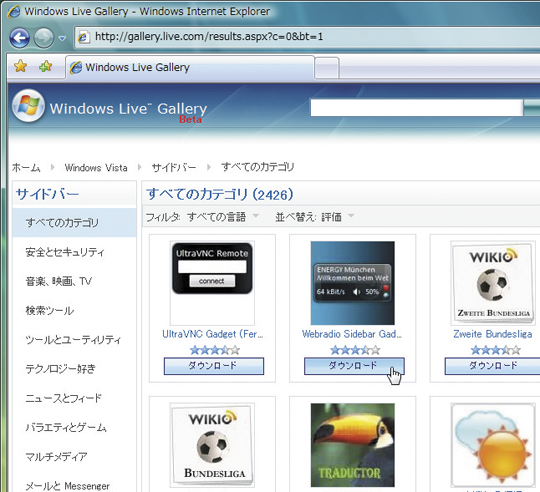Click the gallery search box
The height and width of the screenshot is (492, 540).
(x=416, y=108)
